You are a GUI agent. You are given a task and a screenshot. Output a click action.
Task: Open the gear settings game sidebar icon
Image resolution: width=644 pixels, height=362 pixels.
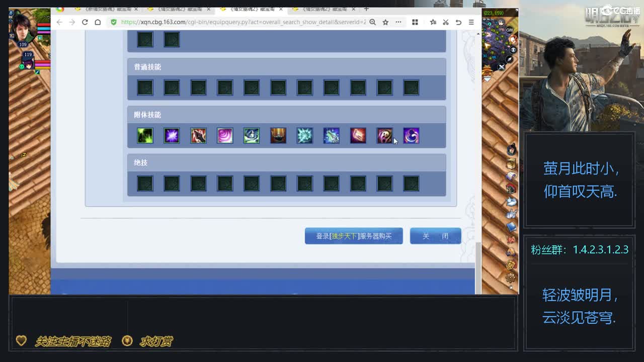point(510,278)
